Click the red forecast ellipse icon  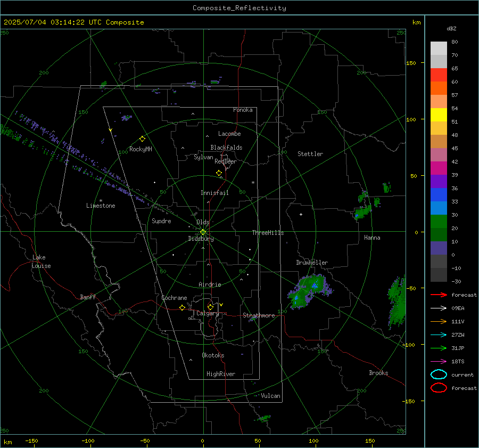coord(439,388)
